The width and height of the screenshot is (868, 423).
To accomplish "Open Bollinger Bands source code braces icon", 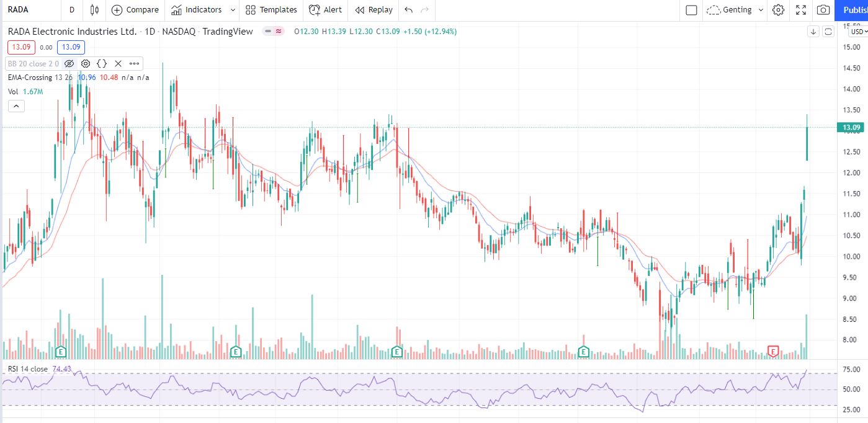I will pos(102,63).
